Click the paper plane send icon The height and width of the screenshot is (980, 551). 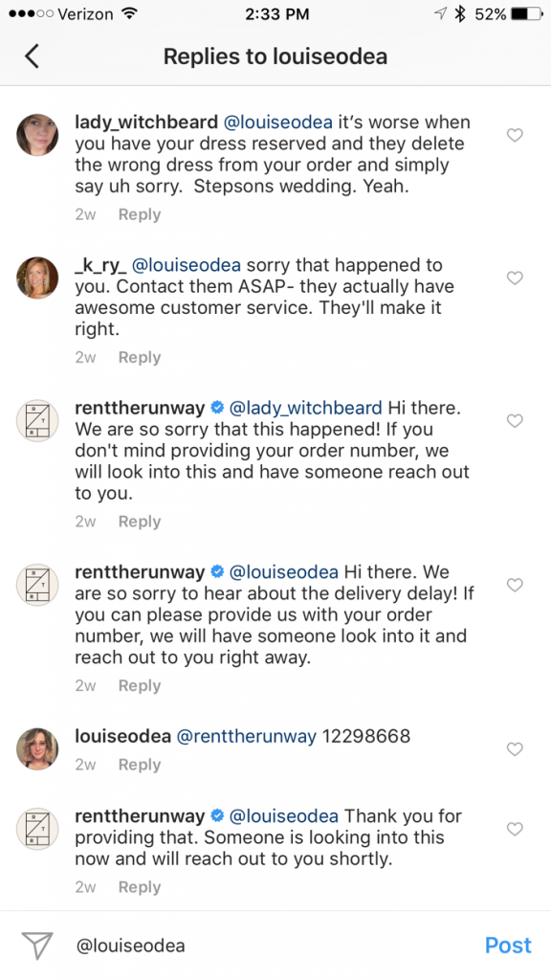pos(35,946)
